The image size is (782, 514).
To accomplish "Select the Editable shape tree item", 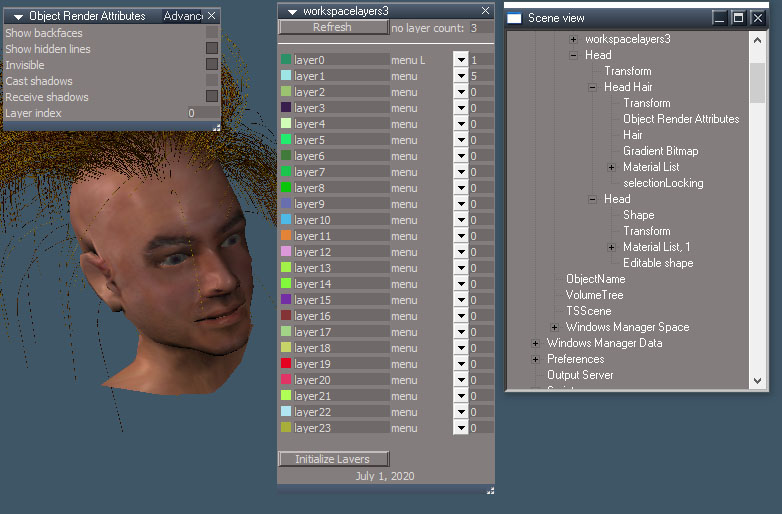I will point(658,263).
